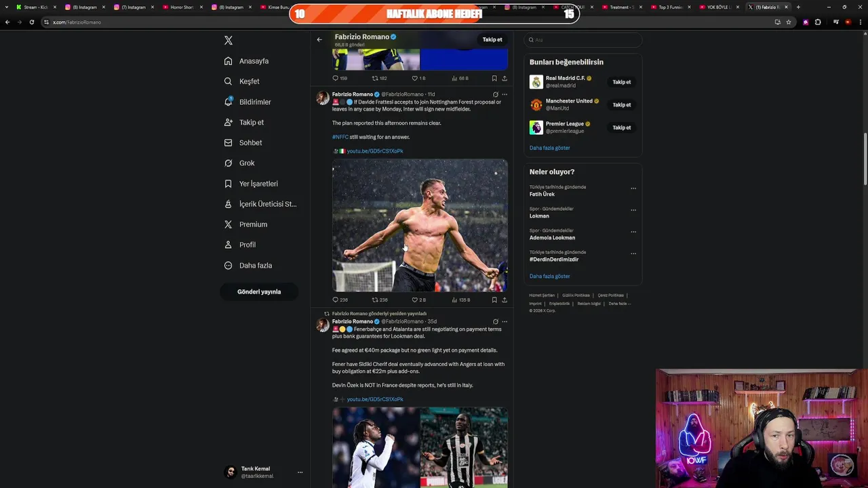This screenshot has width=868, height=488.
Task: Share the top post
Action: point(505,78)
